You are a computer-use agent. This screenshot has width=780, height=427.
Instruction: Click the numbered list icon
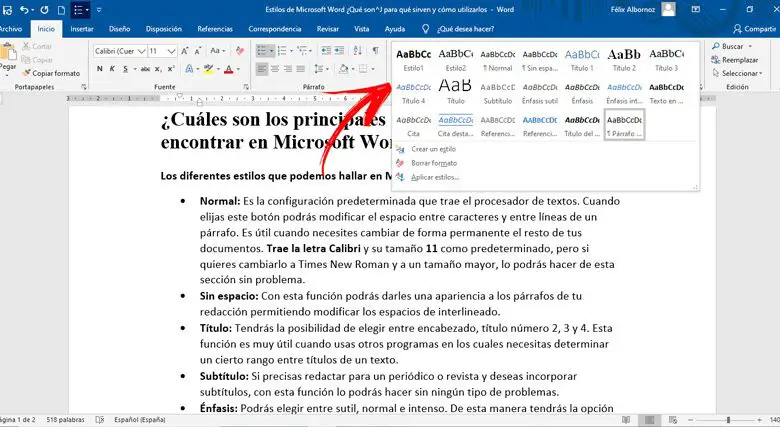[x=282, y=51]
